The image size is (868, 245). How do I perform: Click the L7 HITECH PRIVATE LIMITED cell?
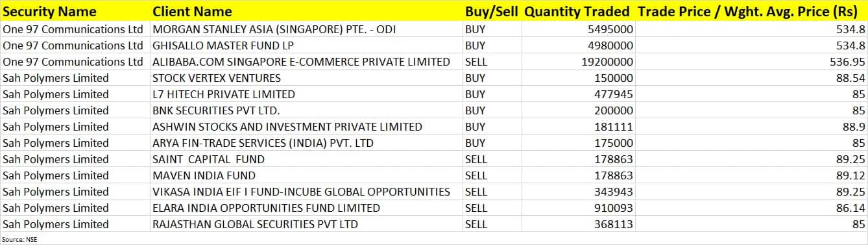[306, 94]
